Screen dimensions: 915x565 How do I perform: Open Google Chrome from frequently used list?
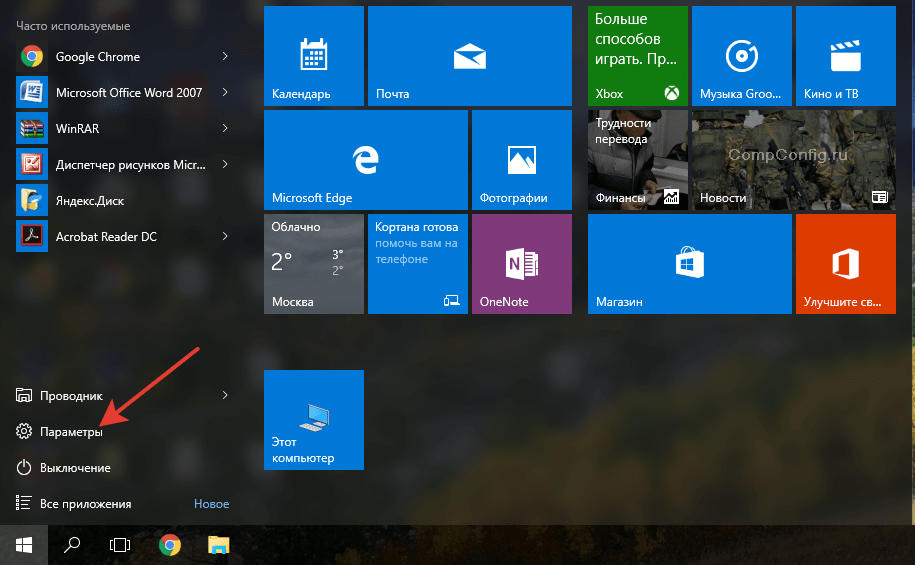(x=123, y=57)
